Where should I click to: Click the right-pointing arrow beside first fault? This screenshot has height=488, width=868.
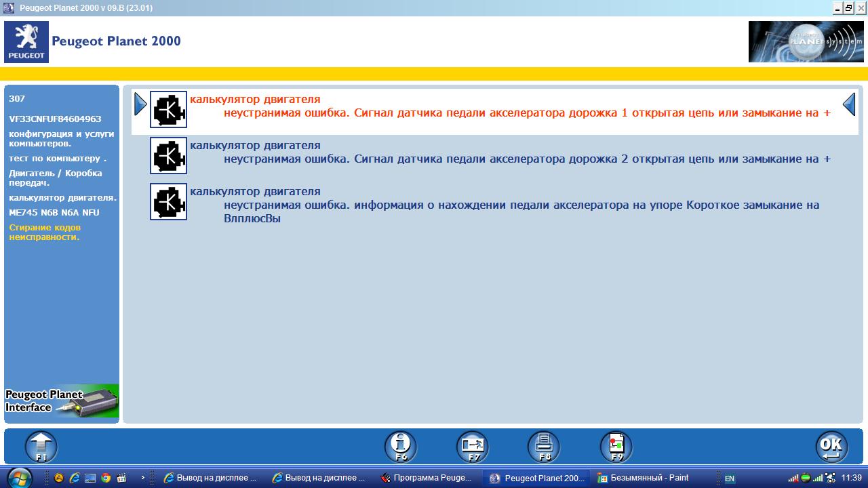point(140,104)
